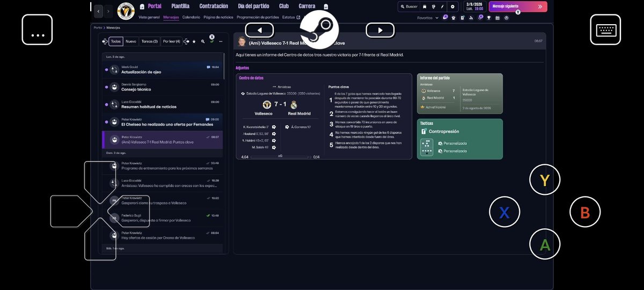Click the pencil icon in top bar
The image size is (644, 290).
click(x=442, y=6)
